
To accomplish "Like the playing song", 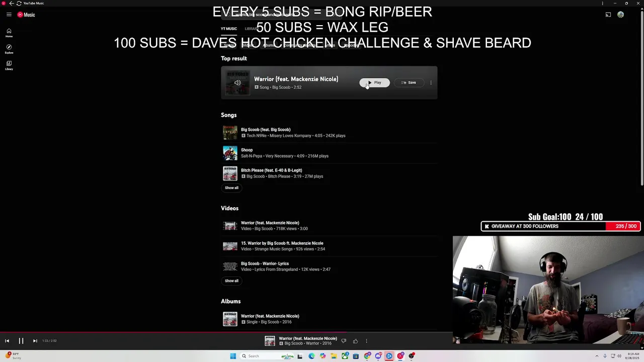I will [355, 341].
